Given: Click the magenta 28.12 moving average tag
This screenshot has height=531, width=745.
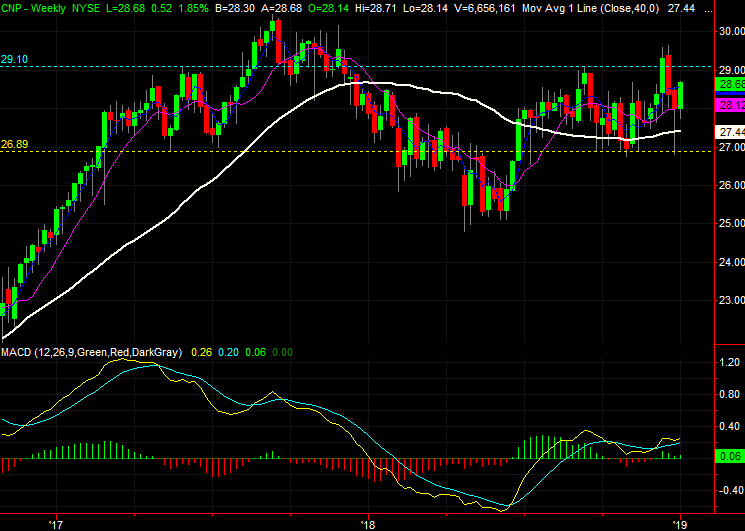Looking at the screenshot, I should [731, 106].
